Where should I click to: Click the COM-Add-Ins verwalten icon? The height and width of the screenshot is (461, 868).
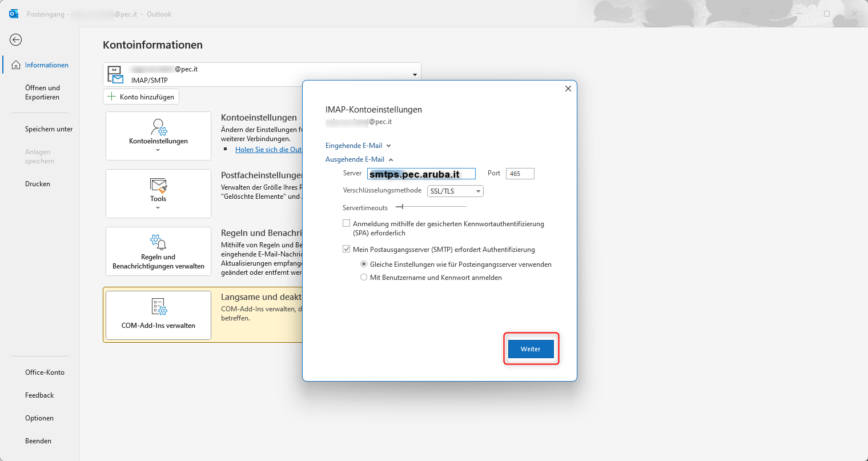tap(159, 307)
